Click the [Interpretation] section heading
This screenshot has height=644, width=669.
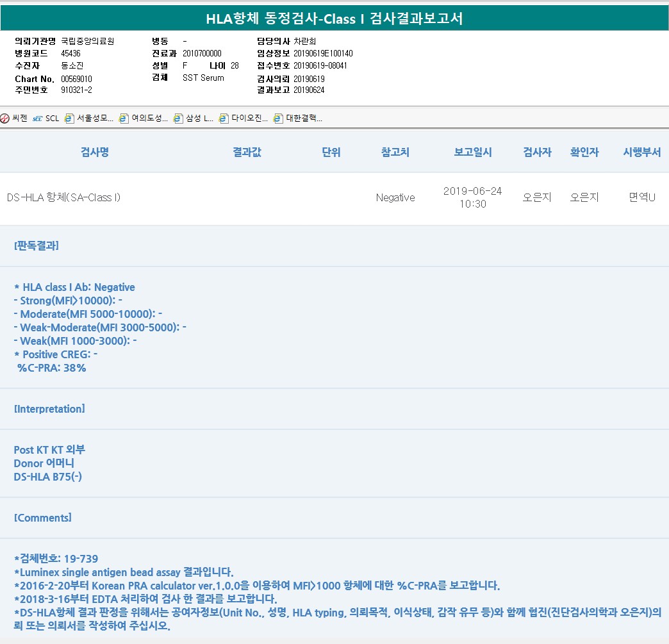coord(49,409)
